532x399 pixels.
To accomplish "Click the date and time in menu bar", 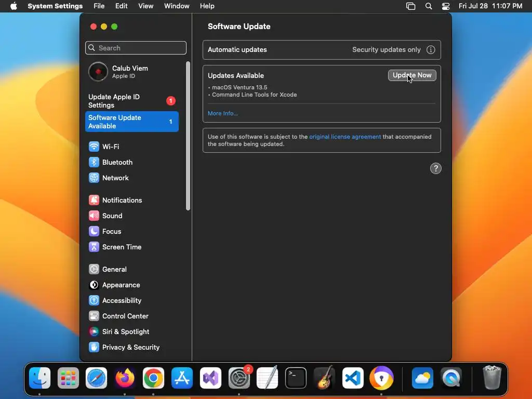I will (490, 6).
